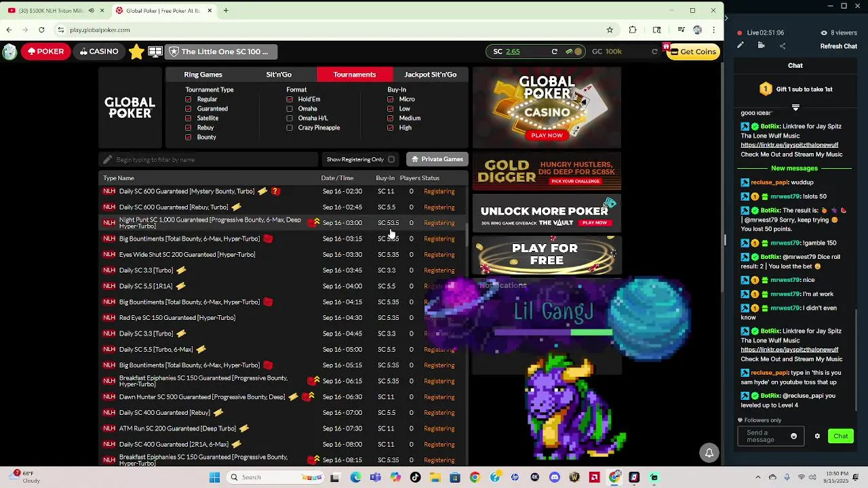Switch to the Jackpot Sit'n'Go tab

[x=431, y=75]
